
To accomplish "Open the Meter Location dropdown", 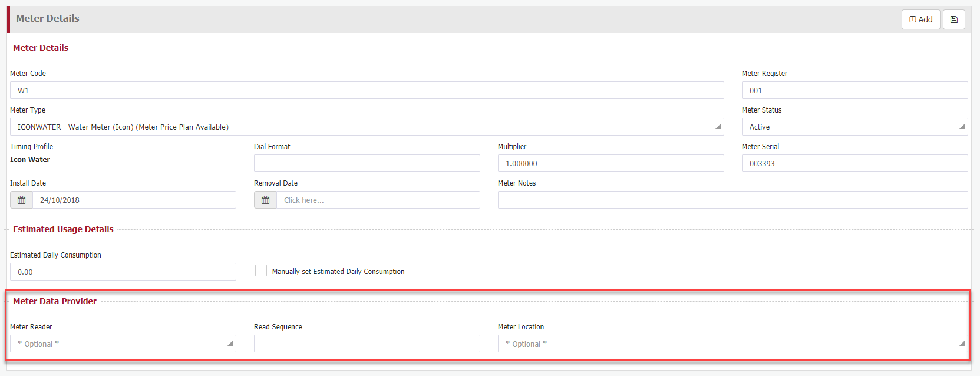I will pyautogui.click(x=732, y=344).
